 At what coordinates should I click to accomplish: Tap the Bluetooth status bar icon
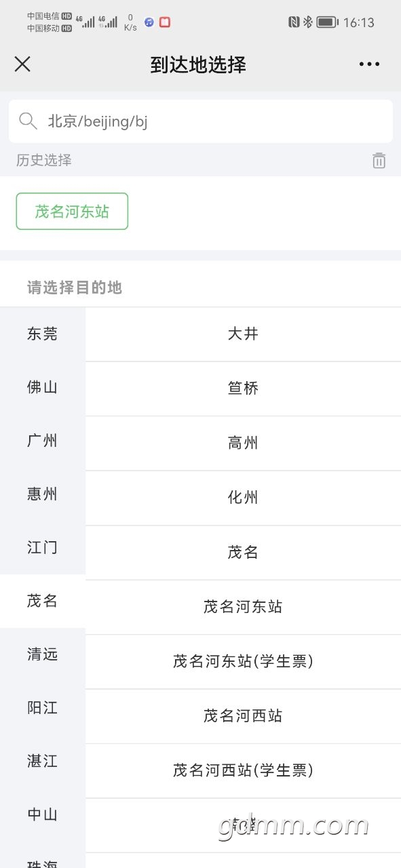[x=307, y=22]
